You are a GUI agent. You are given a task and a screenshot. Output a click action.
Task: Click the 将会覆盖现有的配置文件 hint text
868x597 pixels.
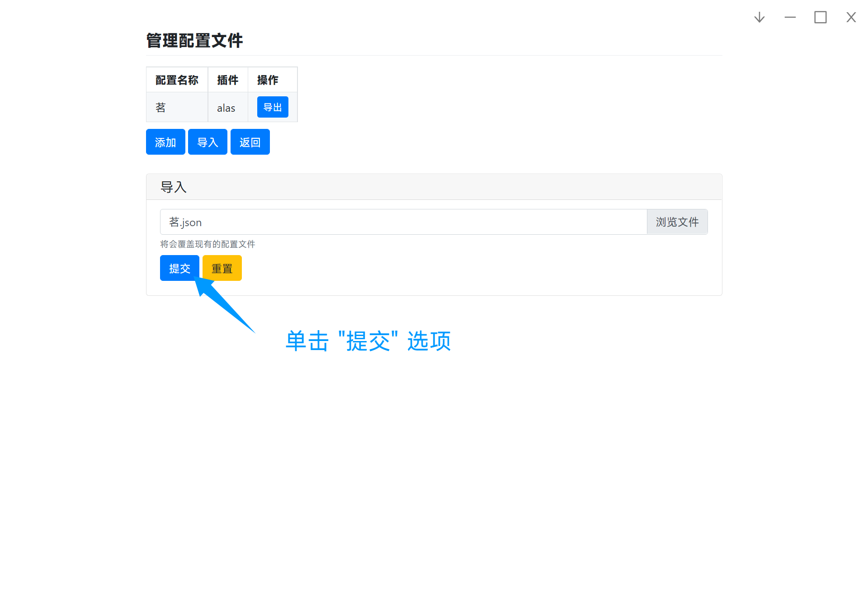click(x=207, y=244)
